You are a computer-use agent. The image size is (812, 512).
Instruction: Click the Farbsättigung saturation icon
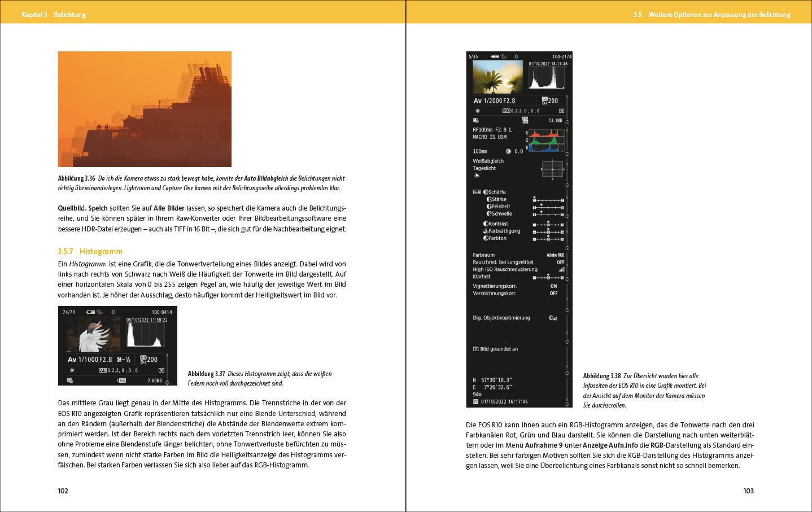pos(486,231)
